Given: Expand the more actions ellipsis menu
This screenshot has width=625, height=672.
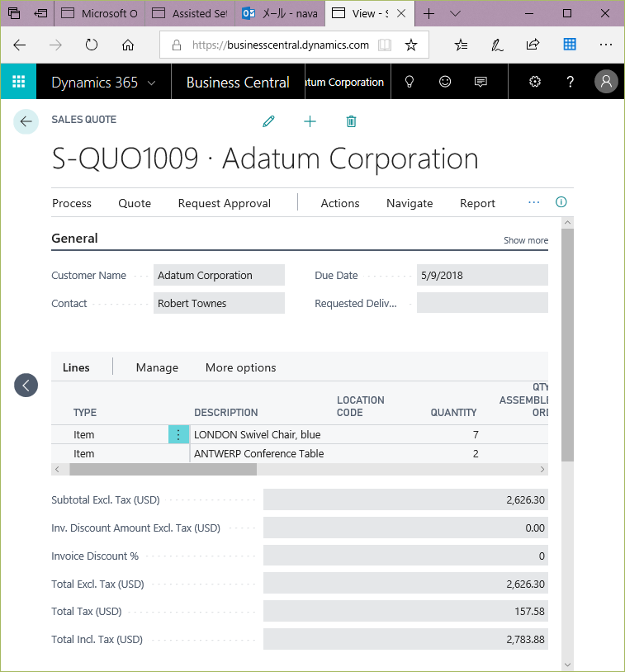Looking at the screenshot, I should (x=533, y=202).
